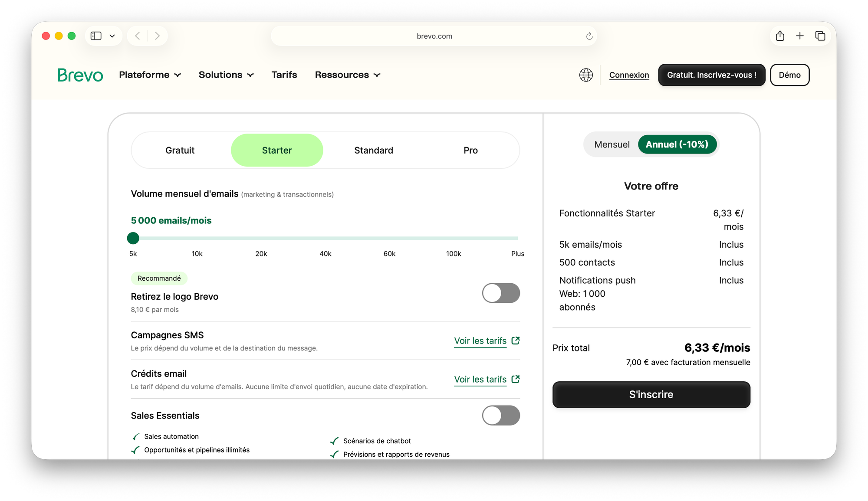The width and height of the screenshot is (868, 501).
Task: Set email volume slider to 60k mark
Action: coord(389,238)
